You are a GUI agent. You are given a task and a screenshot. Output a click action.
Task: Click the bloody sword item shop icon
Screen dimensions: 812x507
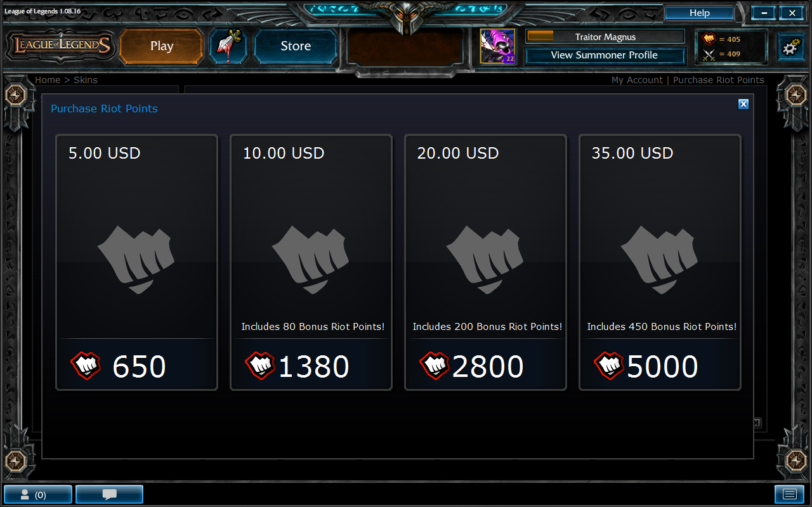click(228, 46)
